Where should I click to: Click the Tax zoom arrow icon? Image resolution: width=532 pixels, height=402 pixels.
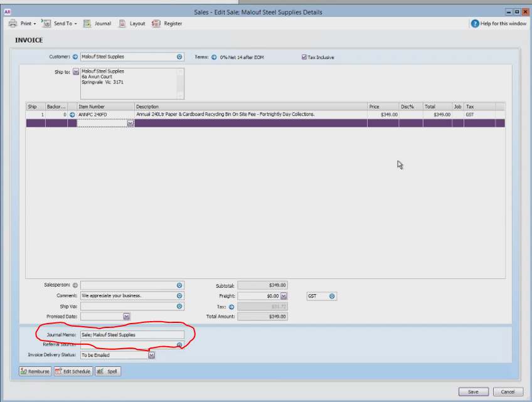click(231, 307)
